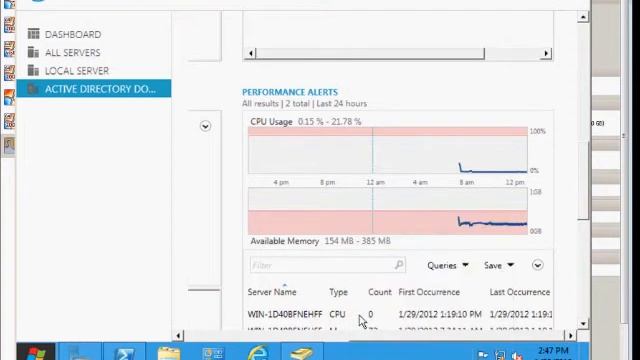This screenshot has width=640, height=360.
Task: Sort by Last Occurrence column
Action: pyautogui.click(x=520, y=292)
